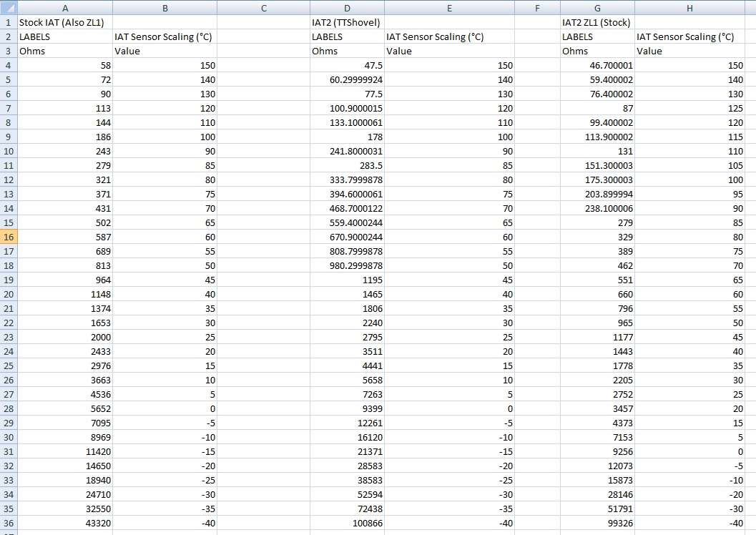Select the column H header
This screenshot has width=756, height=535.
point(689,8)
